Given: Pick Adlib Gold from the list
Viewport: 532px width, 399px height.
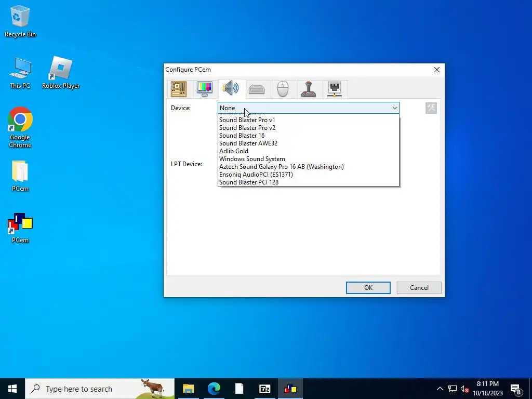Looking at the screenshot, I should click(x=309, y=151).
